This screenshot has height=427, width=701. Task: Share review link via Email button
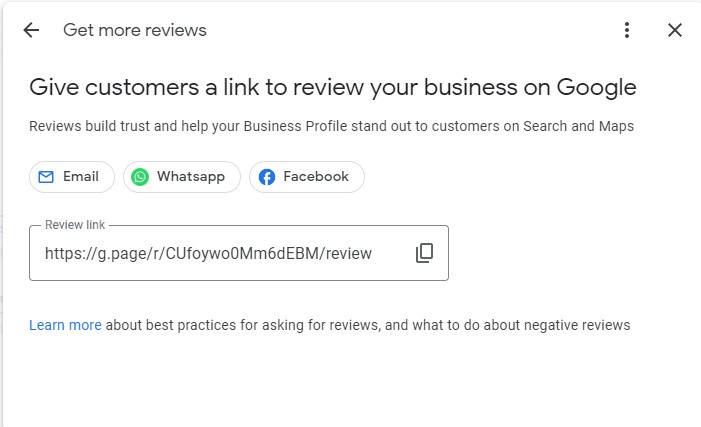tap(72, 177)
